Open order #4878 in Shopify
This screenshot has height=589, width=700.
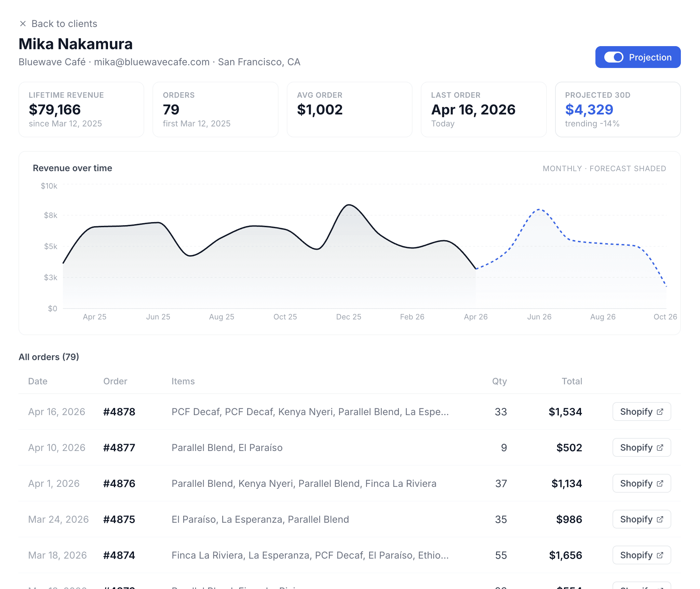(x=641, y=412)
